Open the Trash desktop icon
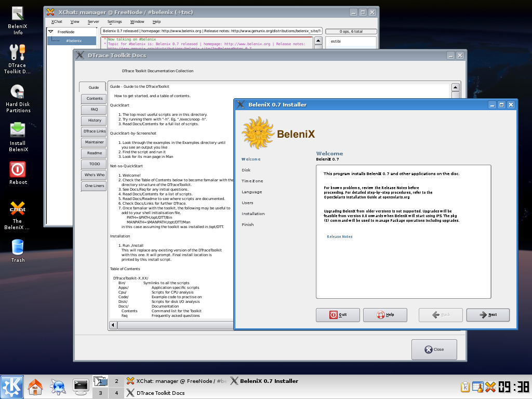Image resolution: width=532 pixels, height=399 pixels. 18,251
